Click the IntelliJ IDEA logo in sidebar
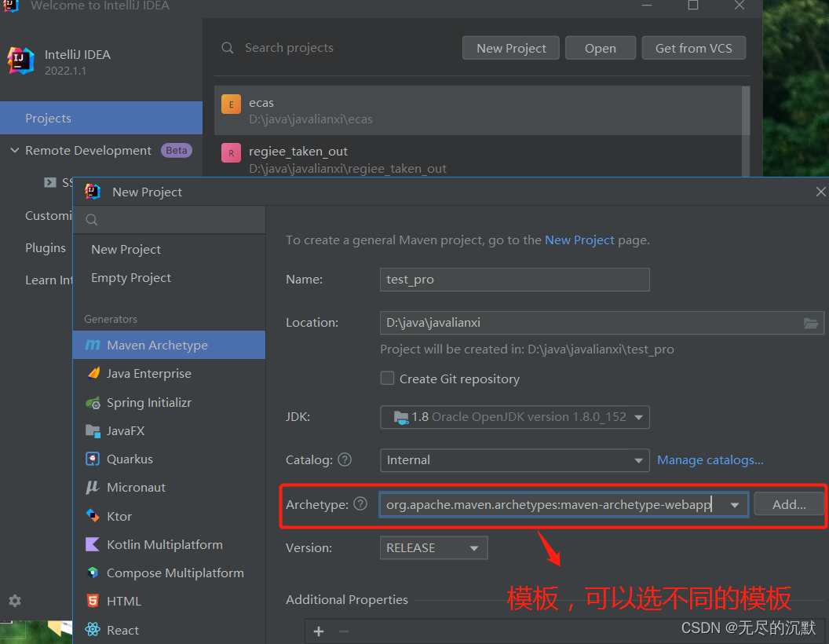 pos(20,60)
